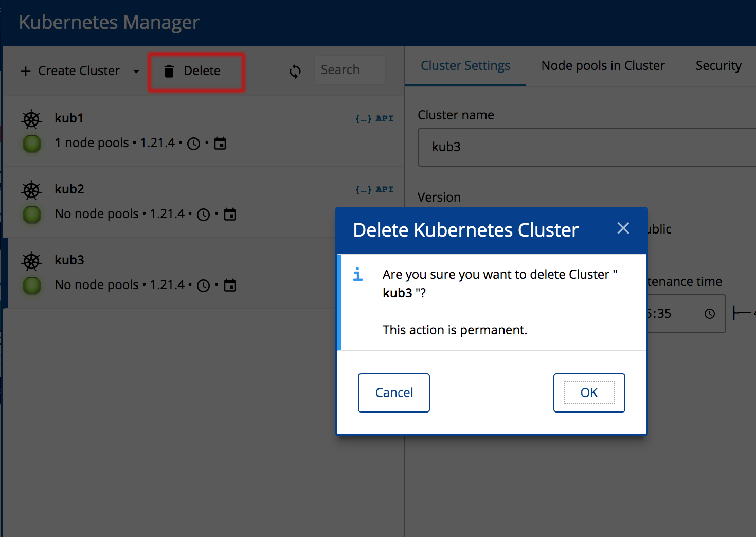
Task: Switch to Node pools in Cluster tab
Action: pyautogui.click(x=603, y=66)
